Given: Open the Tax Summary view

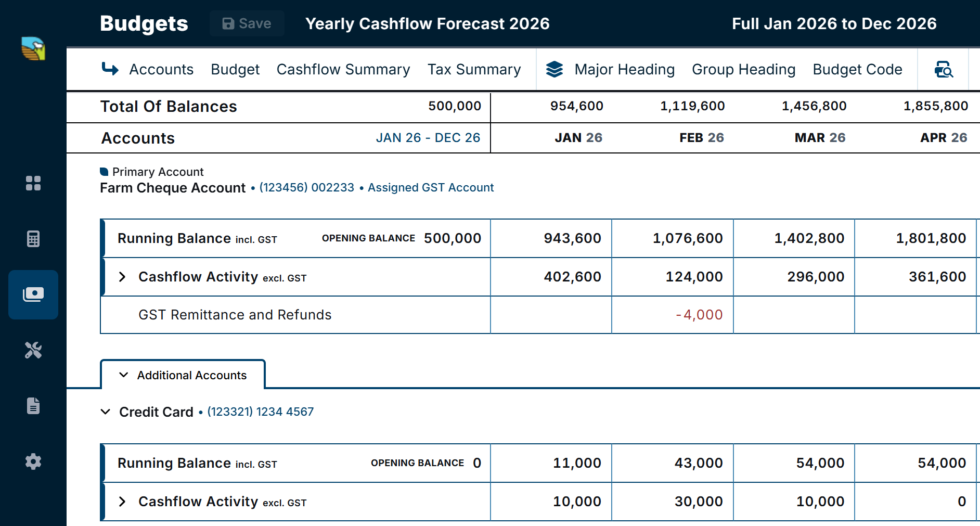Looking at the screenshot, I should 474,69.
